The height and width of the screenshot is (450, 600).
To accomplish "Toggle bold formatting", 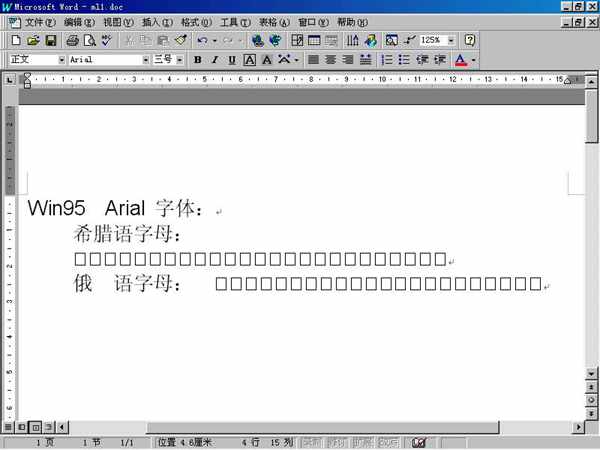I will click(x=198, y=60).
